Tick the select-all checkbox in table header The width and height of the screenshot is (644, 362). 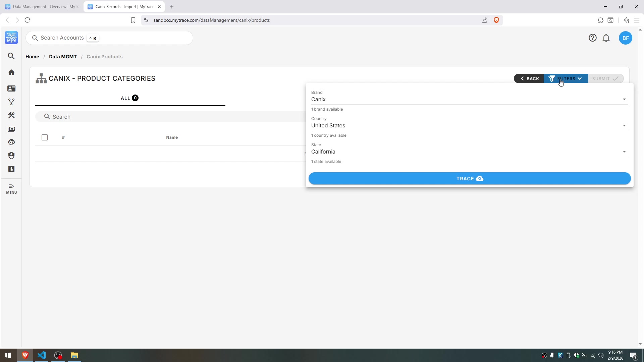click(x=45, y=137)
